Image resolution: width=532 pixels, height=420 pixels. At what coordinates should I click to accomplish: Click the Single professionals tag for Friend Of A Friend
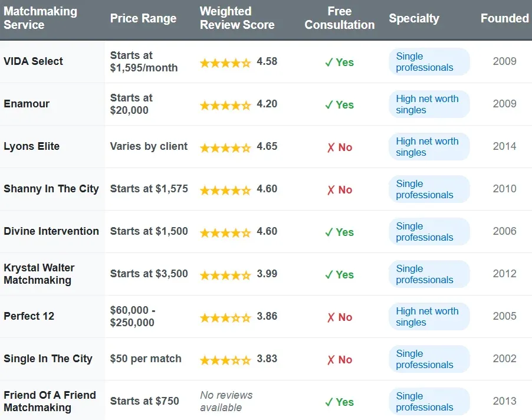pyautogui.click(x=429, y=401)
